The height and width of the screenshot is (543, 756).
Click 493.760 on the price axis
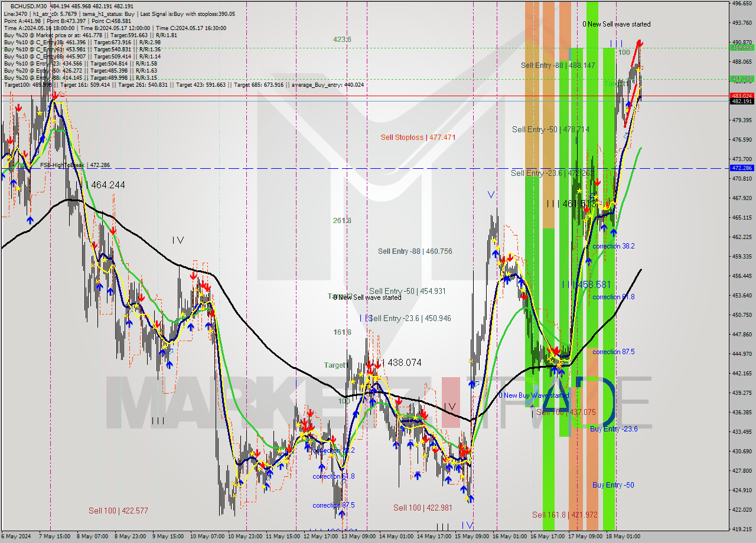click(x=742, y=23)
